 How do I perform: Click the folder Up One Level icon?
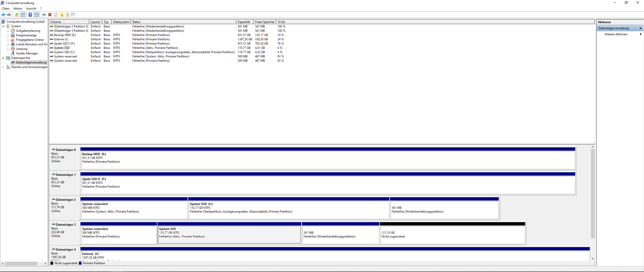17,15
